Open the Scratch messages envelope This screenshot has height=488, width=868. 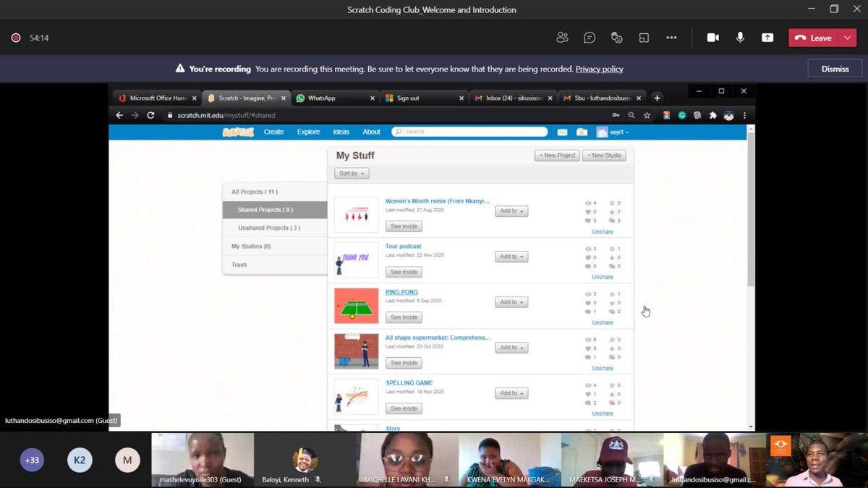(x=562, y=132)
